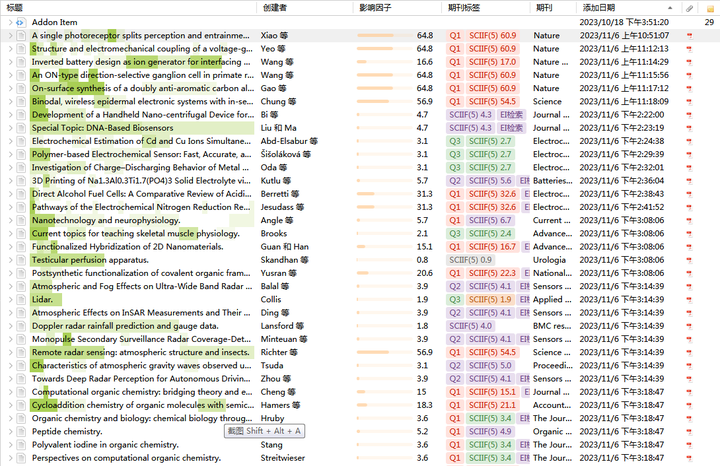
Task: Select 'Pathways of the Electrochemical Nitrogen Reduction' item
Action: (141, 208)
